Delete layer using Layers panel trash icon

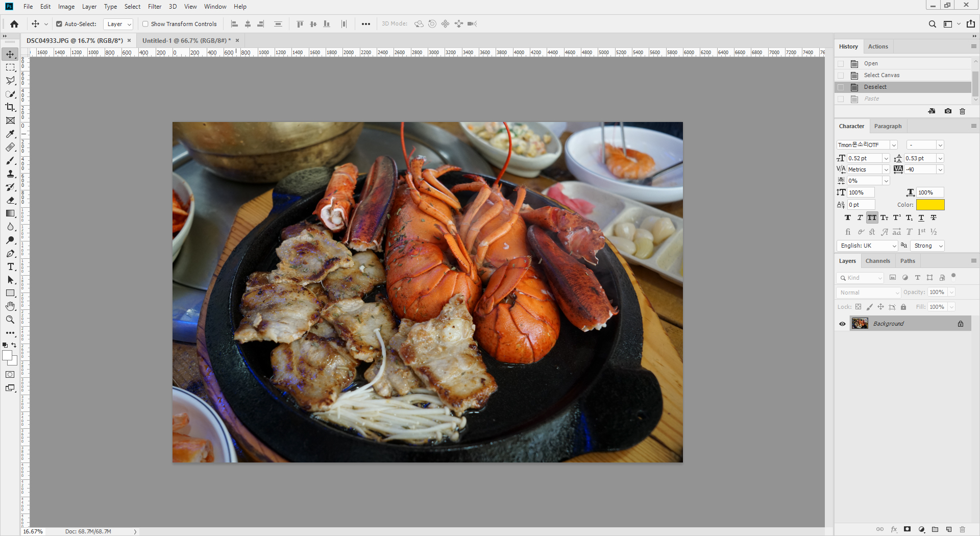pyautogui.click(x=962, y=529)
